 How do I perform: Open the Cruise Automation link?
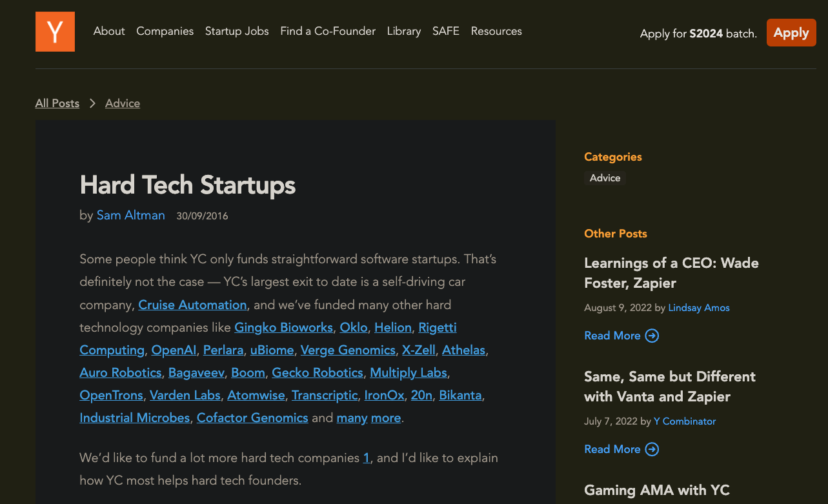[x=192, y=305]
